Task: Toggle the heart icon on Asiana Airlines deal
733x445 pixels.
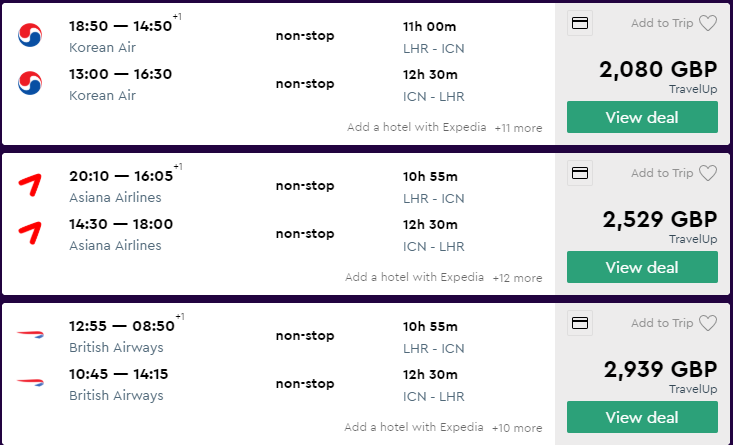Action: (x=708, y=173)
